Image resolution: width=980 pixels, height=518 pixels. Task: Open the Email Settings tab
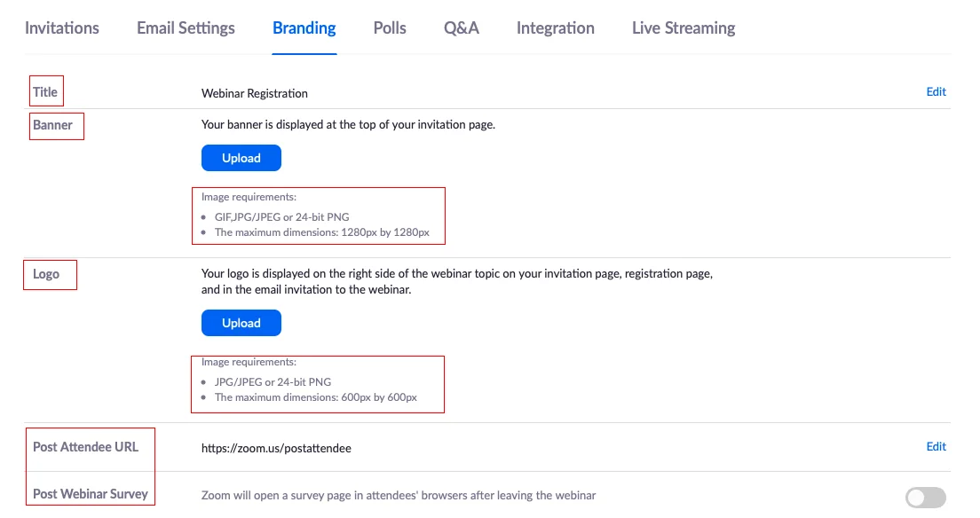185,27
